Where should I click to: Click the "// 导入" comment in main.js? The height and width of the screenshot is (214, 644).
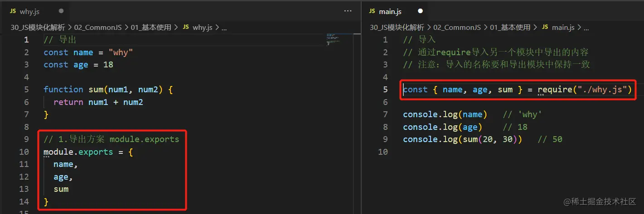[419, 40]
